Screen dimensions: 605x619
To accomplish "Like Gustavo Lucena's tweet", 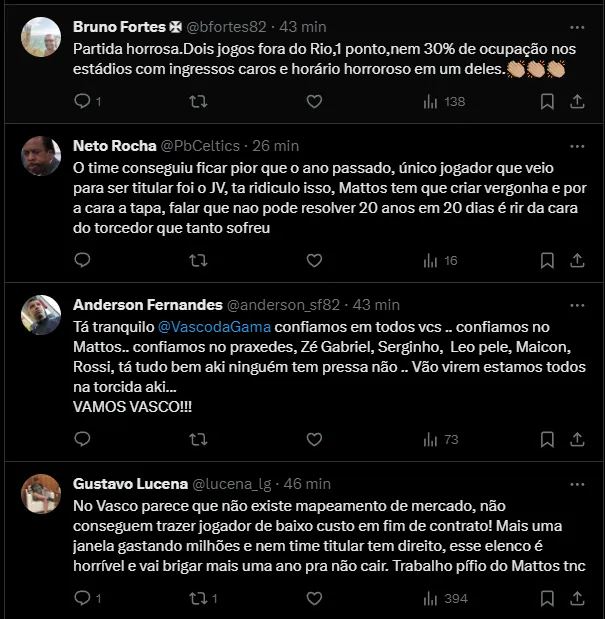I will (x=314, y=598).
